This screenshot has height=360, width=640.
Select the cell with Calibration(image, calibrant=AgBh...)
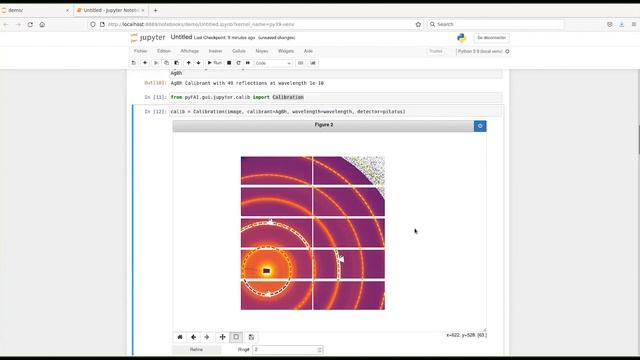[336, 111]
